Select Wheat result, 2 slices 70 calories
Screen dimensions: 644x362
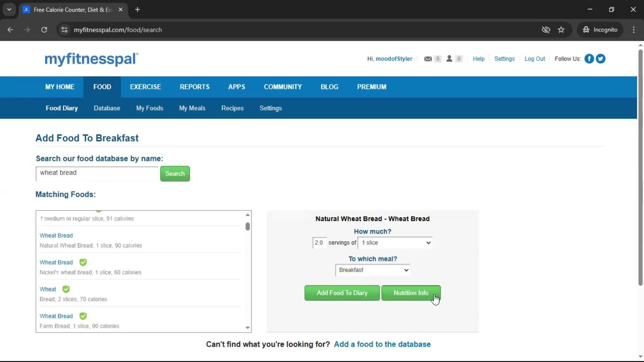pos(140,294)
